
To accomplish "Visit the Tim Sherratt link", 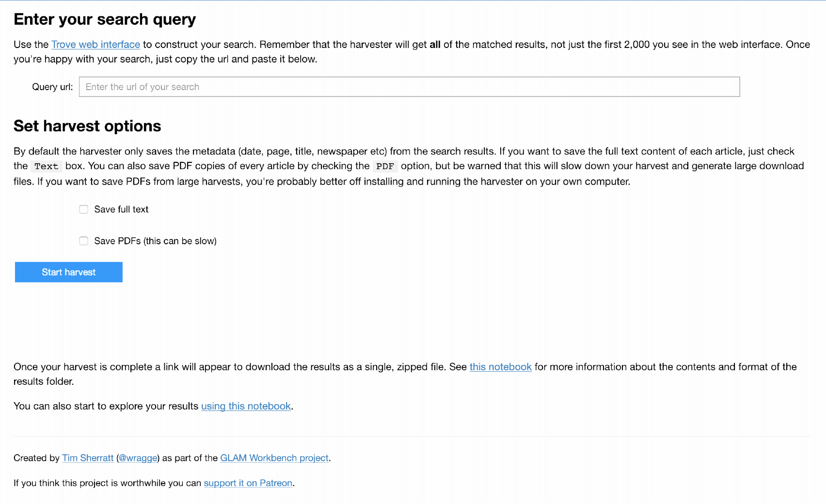I will (x=88, y=458).
